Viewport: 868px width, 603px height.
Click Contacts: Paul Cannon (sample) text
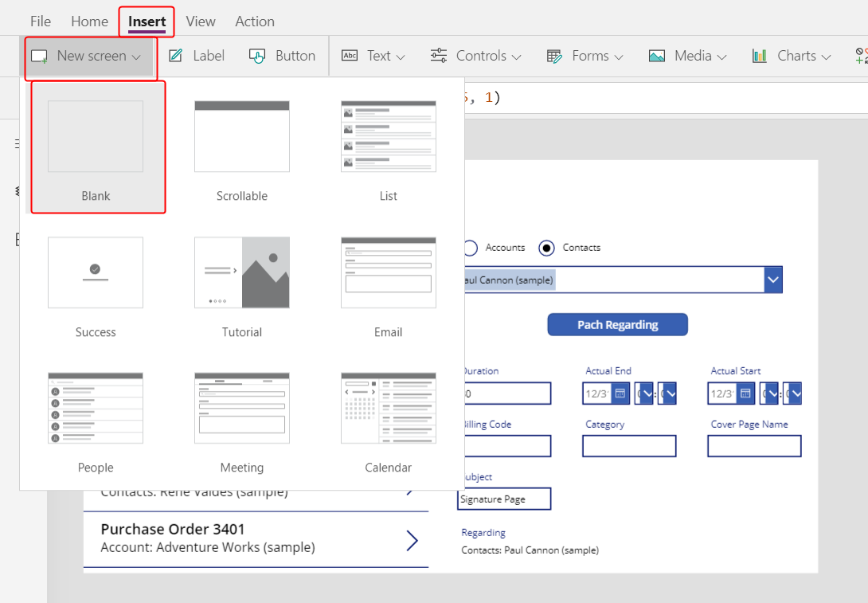point(530,550)
